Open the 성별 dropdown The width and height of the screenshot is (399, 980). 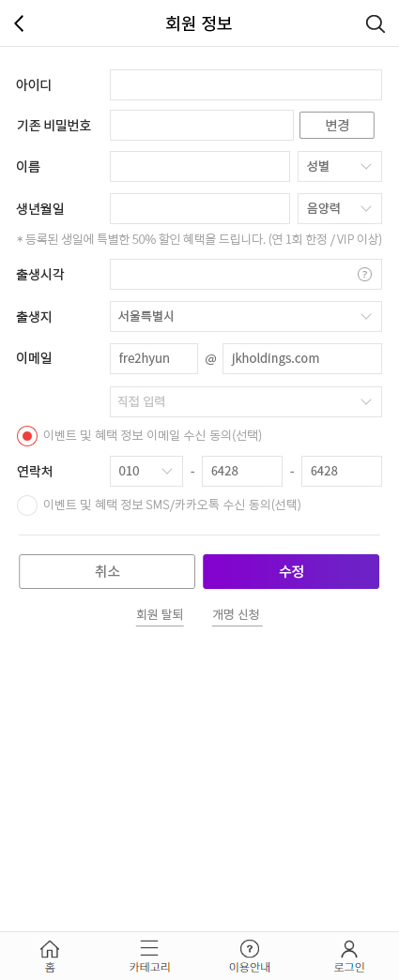click(x=340, y=166)
